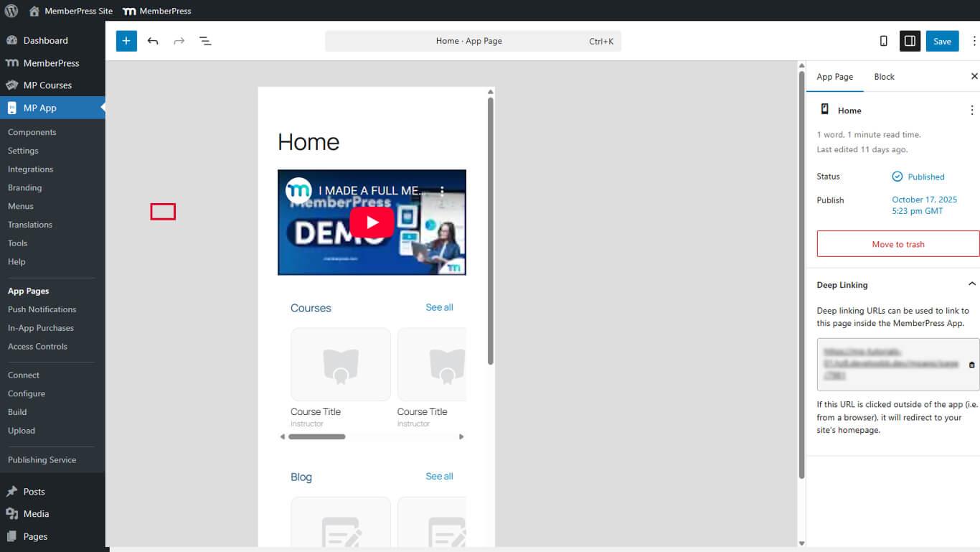
Task: Click the courses horizontal scrollbar thumb
Action: (316, 436)
